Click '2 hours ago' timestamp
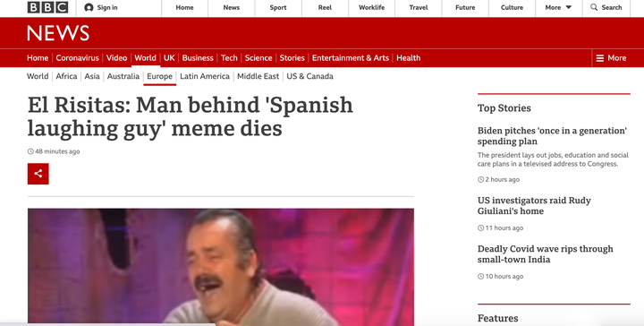This screenshot has width=644, height=326. coord(498,180)
